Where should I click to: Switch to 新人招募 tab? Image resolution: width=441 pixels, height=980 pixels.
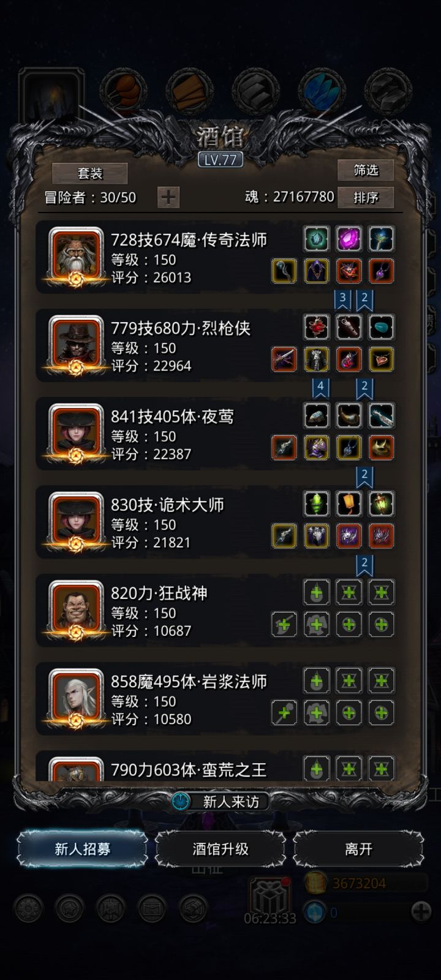pos(83,849)
